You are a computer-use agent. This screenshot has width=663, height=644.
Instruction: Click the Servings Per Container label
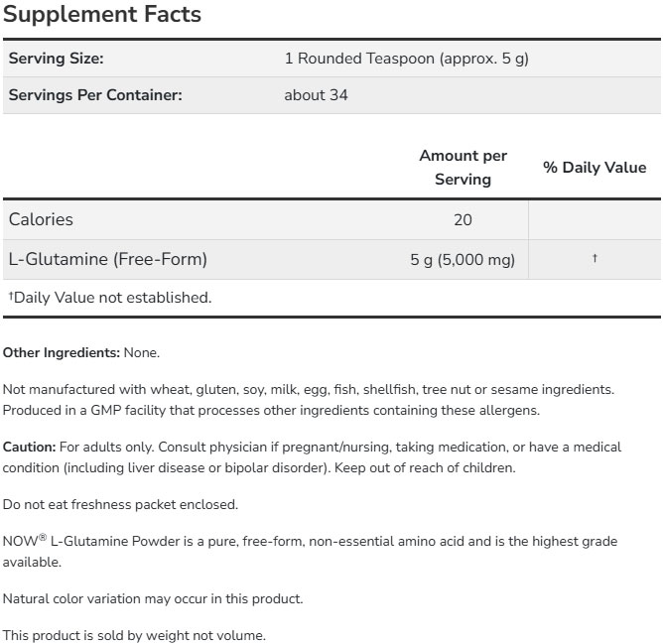tap(95, 95)
